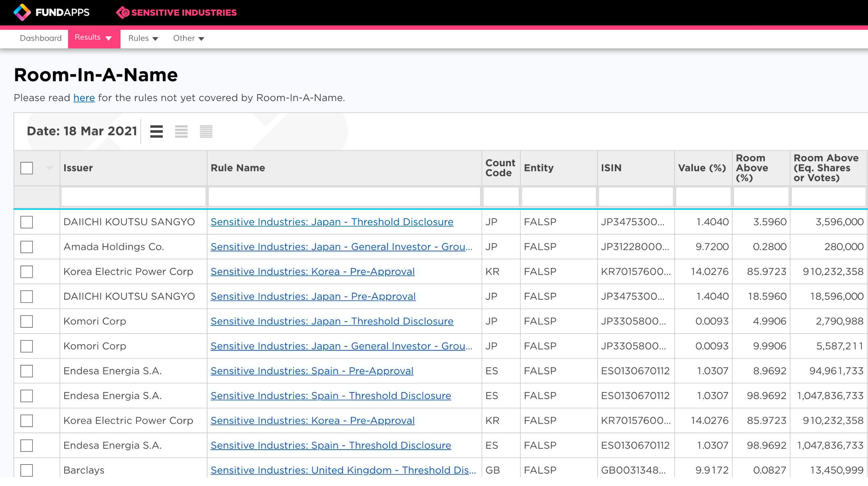Open Sensitive Industries: Spain - Pre-Approval link
868x486 pixels.
pos(312,371)
